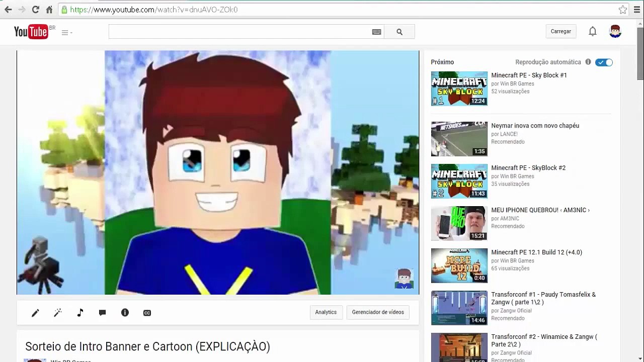Viewport: 644px width, 362px height.
Task: Open the music note audio tool
Action: pos(80,313)
